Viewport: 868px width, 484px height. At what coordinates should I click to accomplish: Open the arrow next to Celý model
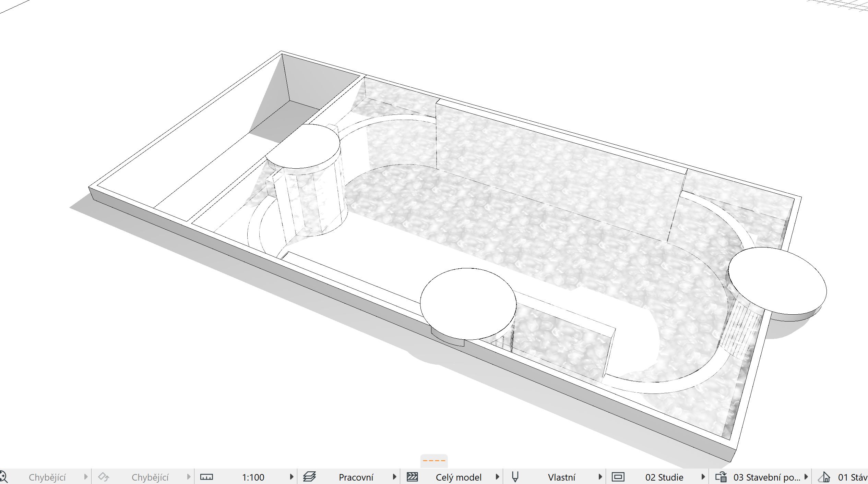(x=497, y=477)
